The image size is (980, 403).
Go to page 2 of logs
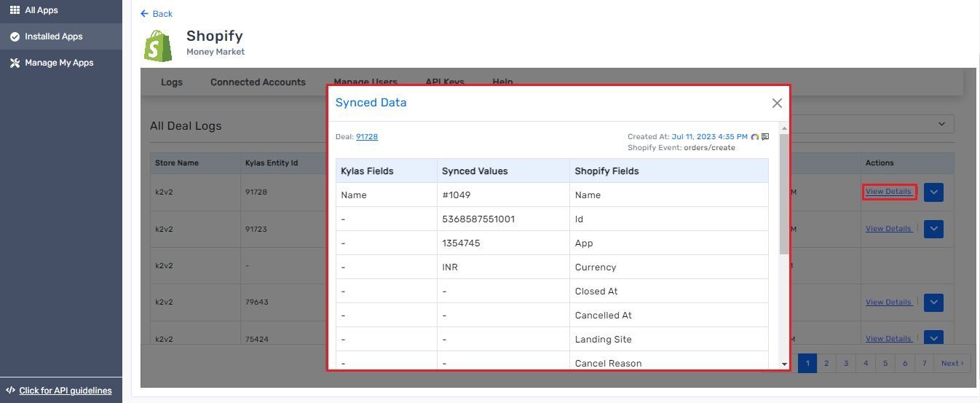826,363
